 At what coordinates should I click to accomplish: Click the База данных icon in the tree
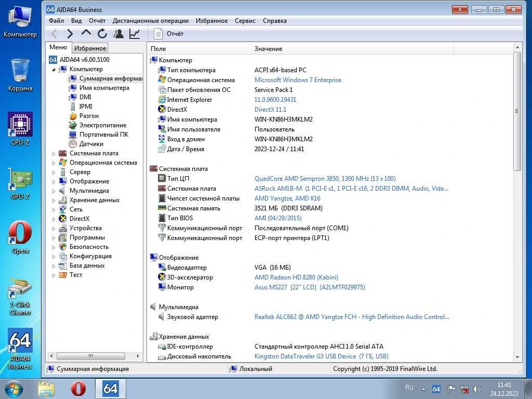point(63,265)
